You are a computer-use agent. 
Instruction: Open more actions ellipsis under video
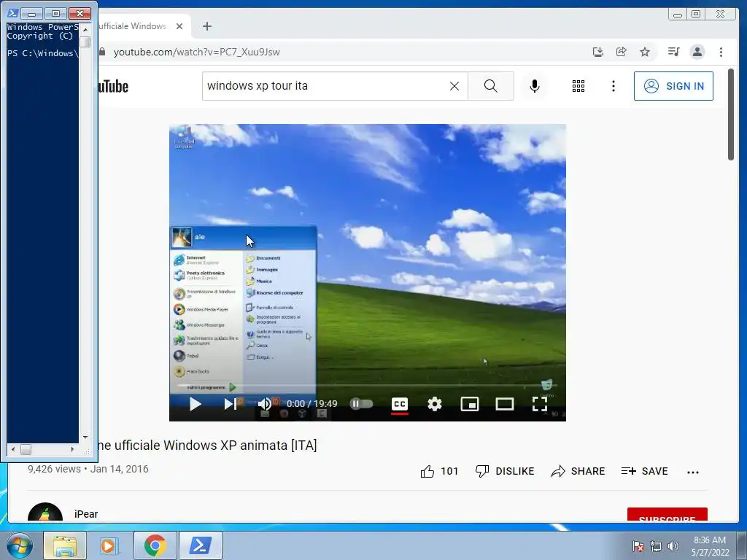pos(693,472)
